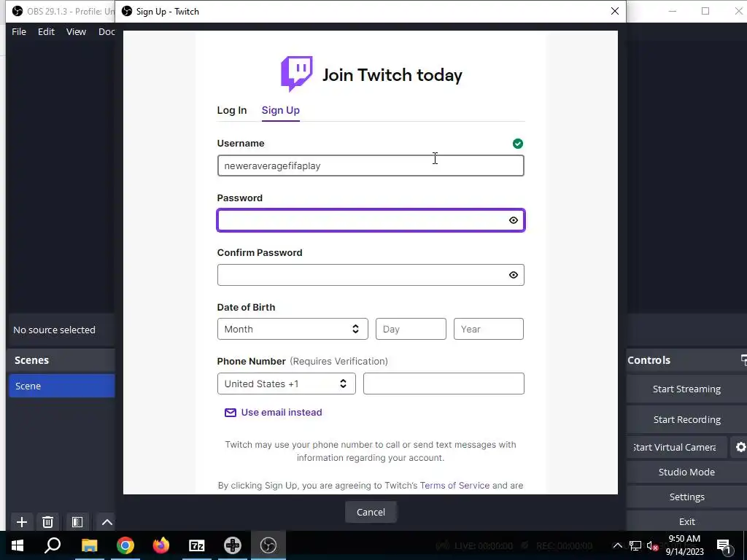The width and height of the screenshot is (747, 560).
Task: Switch to the Log In tab
Action: pos(232,110)
